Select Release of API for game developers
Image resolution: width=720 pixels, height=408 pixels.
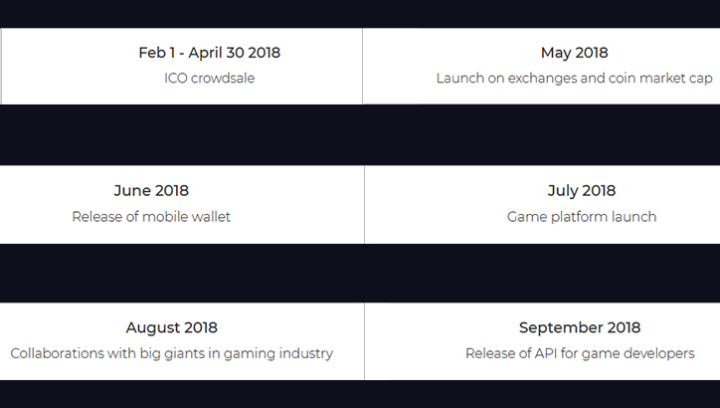580,353
